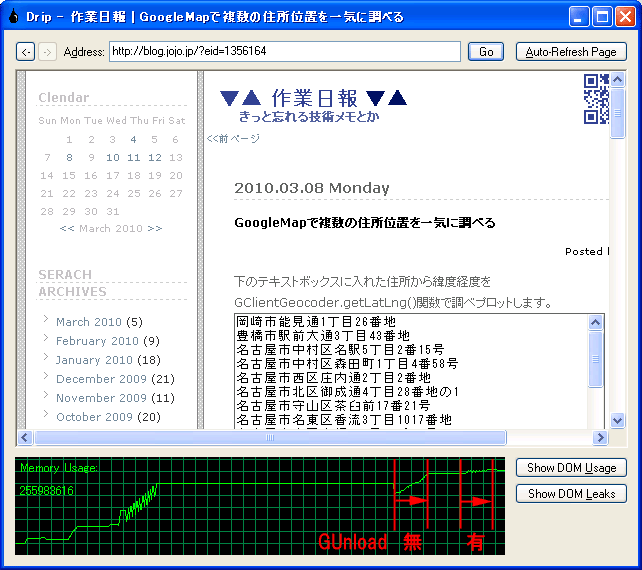Select calendar day 8

click(x=69, y=158)
